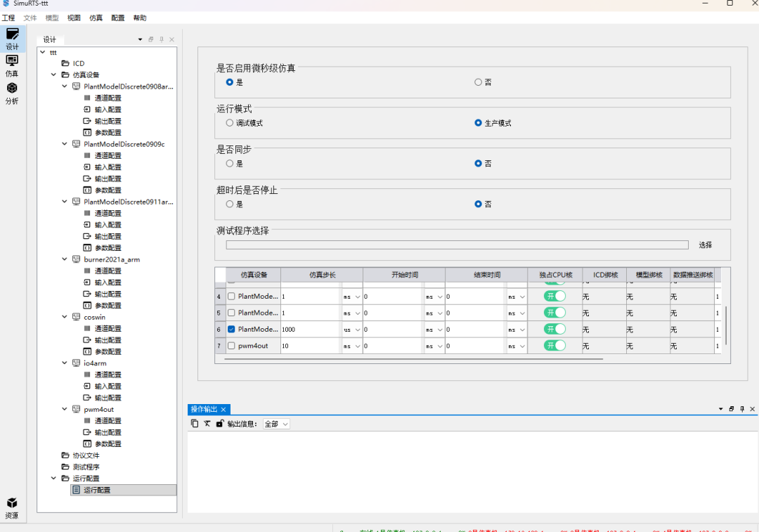Float the 操作输出 panel
759x532 pixels.
(x=732, y=409)
